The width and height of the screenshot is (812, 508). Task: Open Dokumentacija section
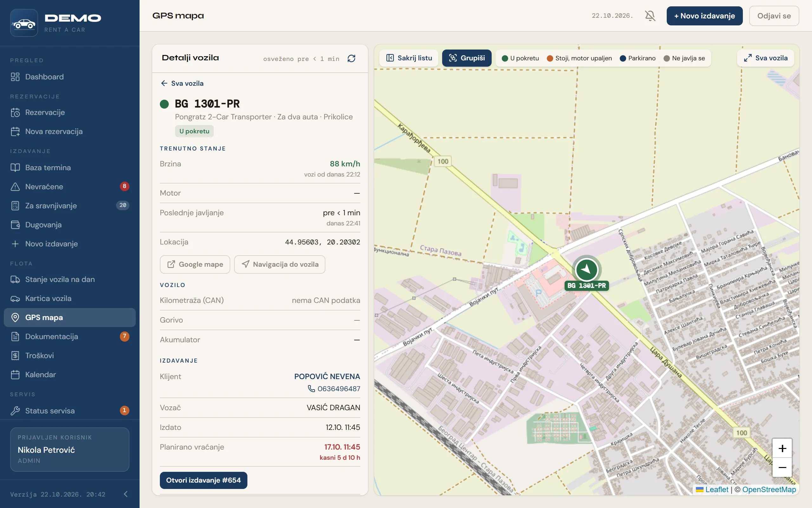70,336
